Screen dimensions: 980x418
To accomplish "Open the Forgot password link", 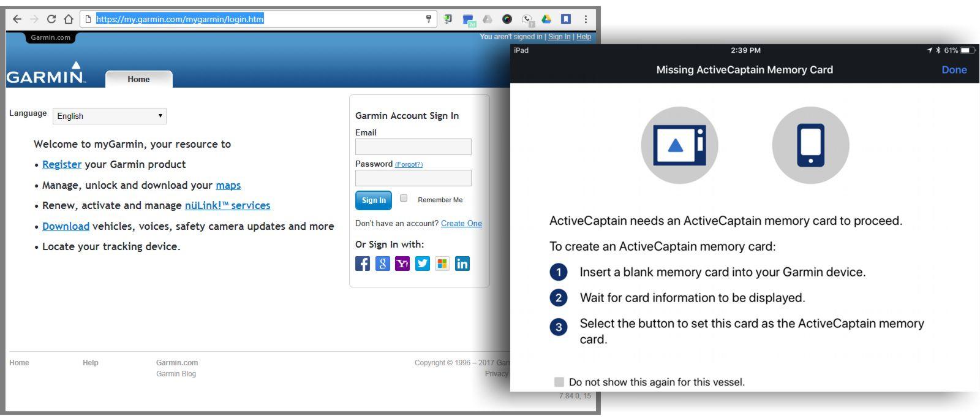I will 409,164.
